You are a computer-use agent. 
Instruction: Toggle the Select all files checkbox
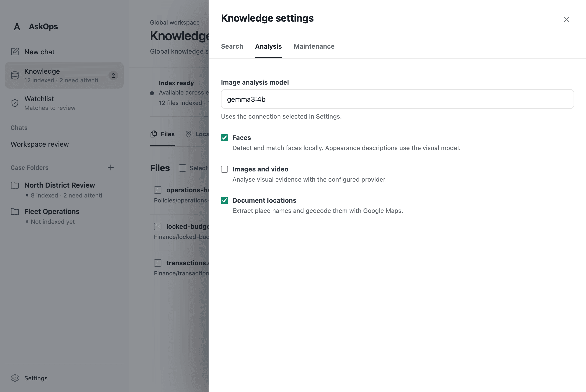point(183,168)
